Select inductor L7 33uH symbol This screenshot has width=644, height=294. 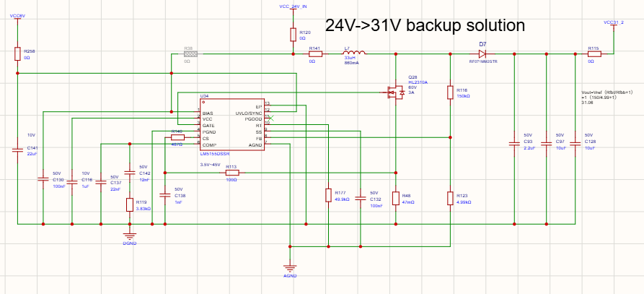[354, 53]
